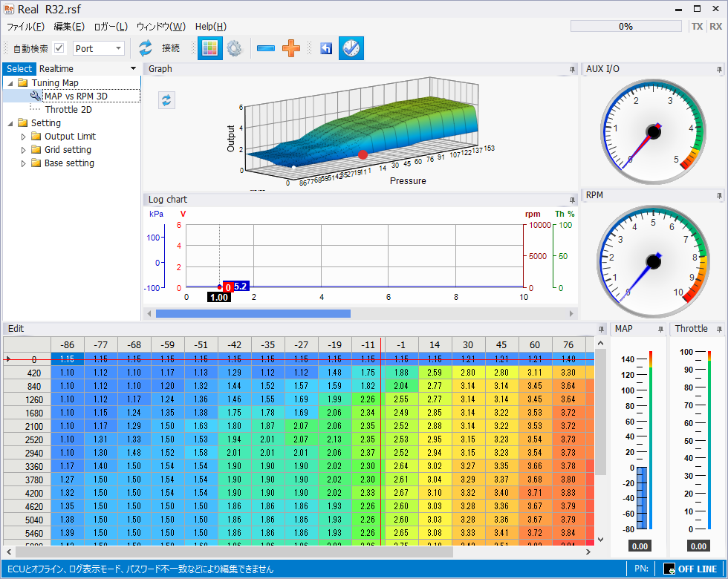This screenshot has height=579, width=728.
Task: Collapse the Setting tree node
Action: (10, 123)
